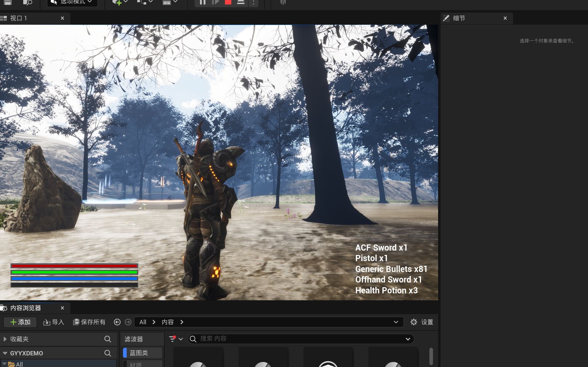Stop play session with red square

228,2
